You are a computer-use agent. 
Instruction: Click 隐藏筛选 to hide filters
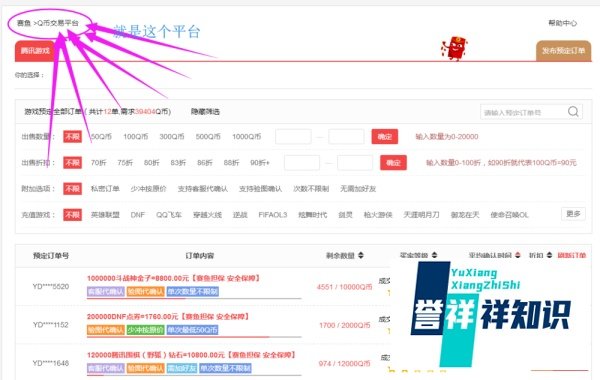[x=205, y=112]
